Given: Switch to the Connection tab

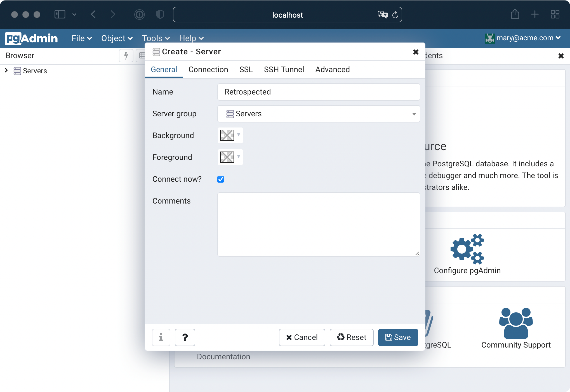Looking at the screenshot, I should (x=208, y=69).
